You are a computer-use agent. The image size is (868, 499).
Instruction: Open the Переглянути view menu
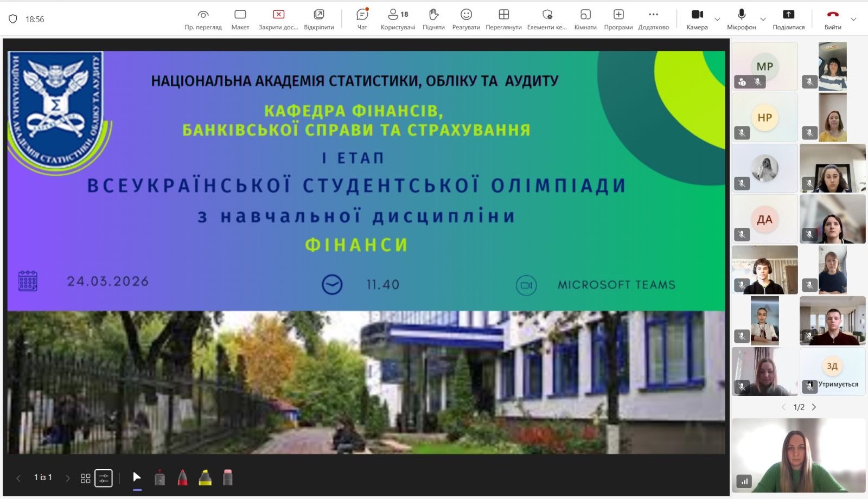pos(503,19)
